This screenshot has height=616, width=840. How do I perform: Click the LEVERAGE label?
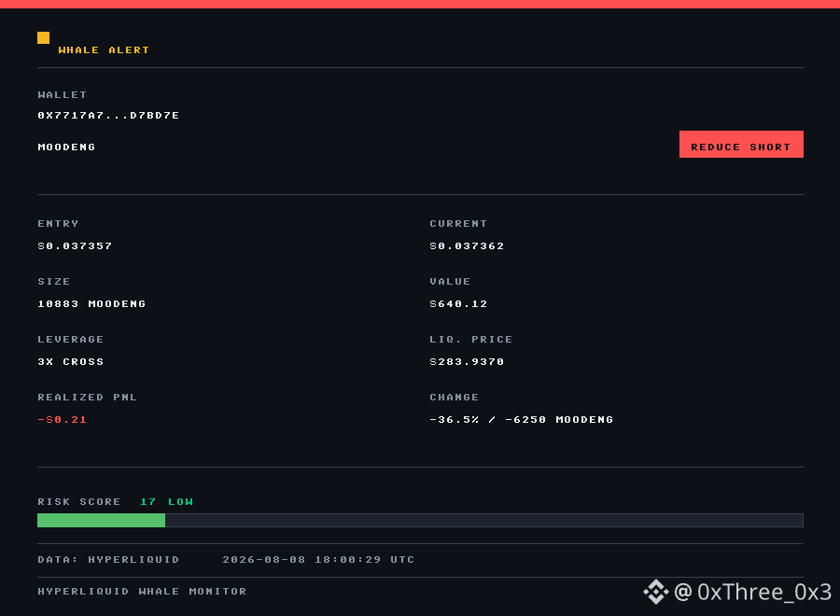click(71, 339)
